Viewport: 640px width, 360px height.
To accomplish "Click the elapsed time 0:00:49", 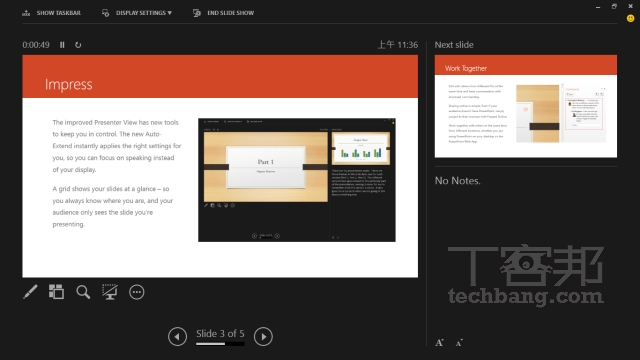I will pyautogui.click(x=36, y=45).
